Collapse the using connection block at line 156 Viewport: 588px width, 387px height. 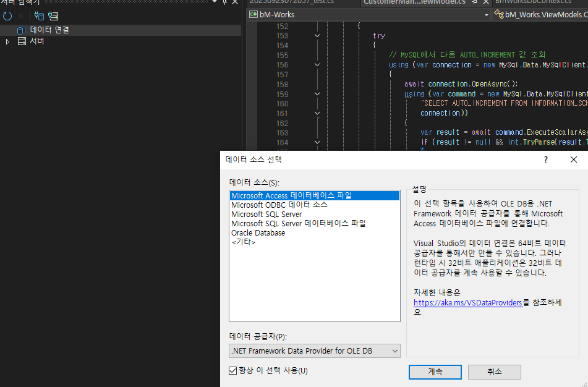pos(317,65)
